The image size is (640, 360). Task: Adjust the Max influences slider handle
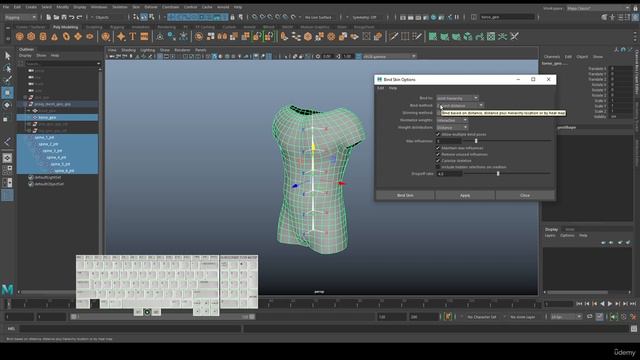(x=476, y=141)
